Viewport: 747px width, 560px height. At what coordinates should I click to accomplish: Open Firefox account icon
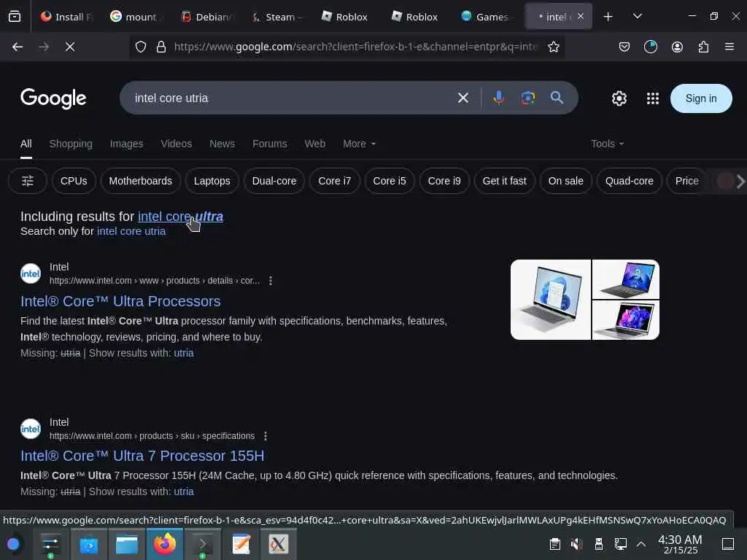[677, 47]
